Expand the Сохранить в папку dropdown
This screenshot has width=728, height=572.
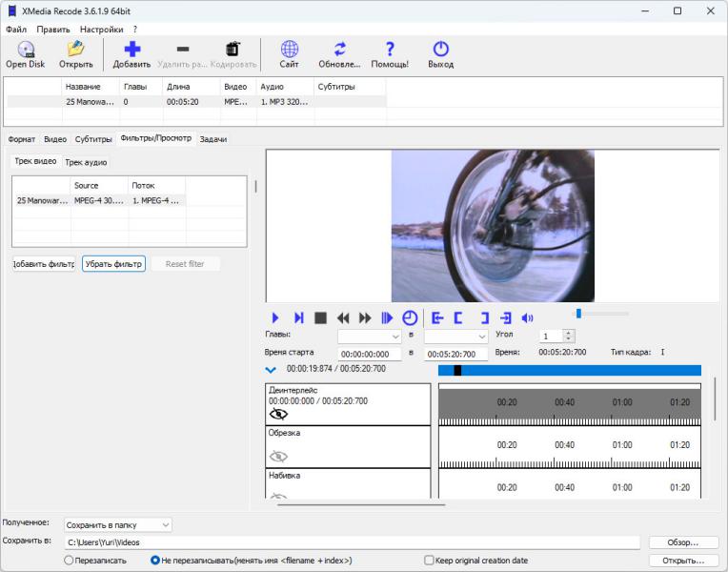[118, 524]
